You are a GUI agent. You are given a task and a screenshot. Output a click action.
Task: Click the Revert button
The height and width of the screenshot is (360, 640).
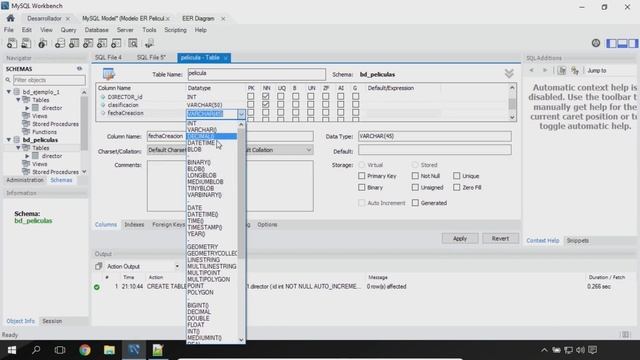pos(500,238)
